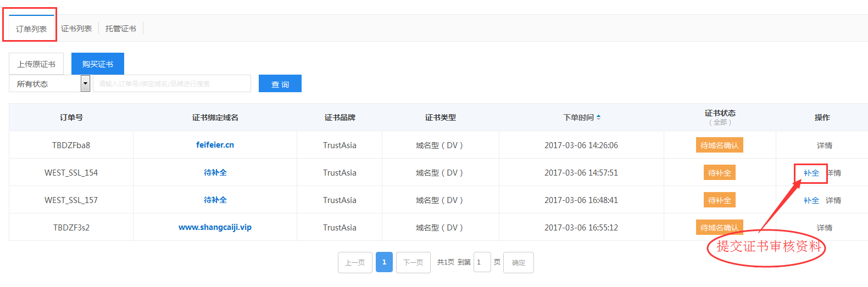Focus the order search input field

[x=171, y=84]
